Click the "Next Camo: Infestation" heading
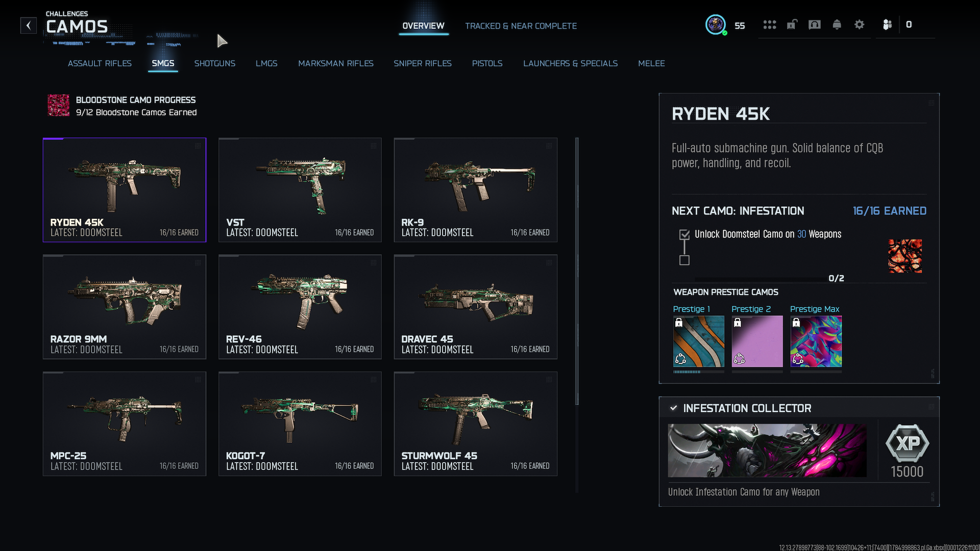Image resolution: width=980 pixels, height=551 pixels. [738, 211]
